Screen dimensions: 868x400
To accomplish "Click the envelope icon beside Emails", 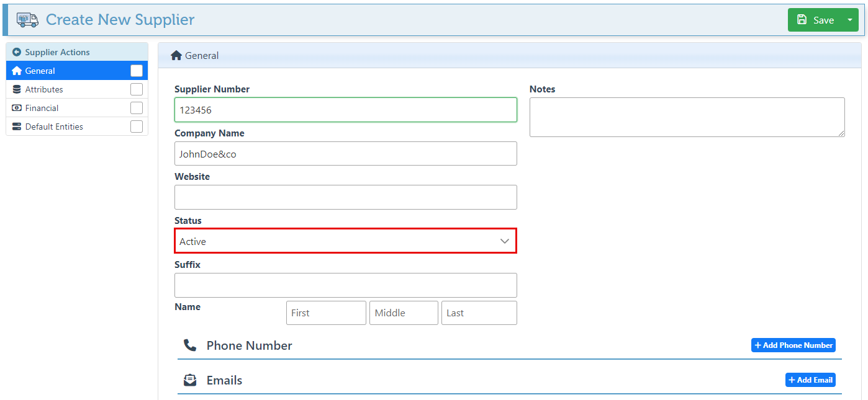I will pyautogui.click(x=190, y=380).
